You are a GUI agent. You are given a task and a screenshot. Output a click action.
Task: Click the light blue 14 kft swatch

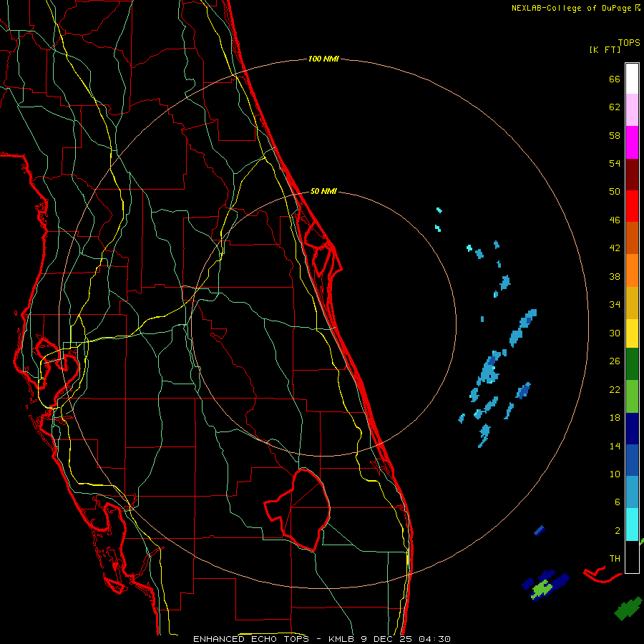point(632,492)
